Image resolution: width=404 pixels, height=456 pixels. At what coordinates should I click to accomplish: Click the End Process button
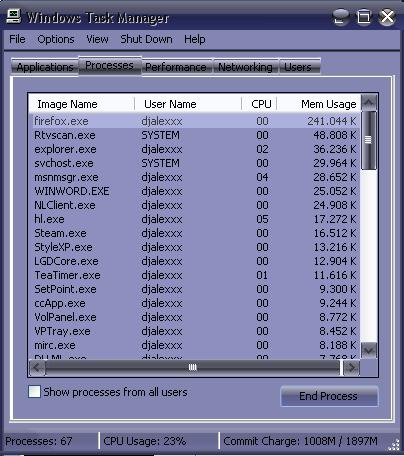click(329, 396)
